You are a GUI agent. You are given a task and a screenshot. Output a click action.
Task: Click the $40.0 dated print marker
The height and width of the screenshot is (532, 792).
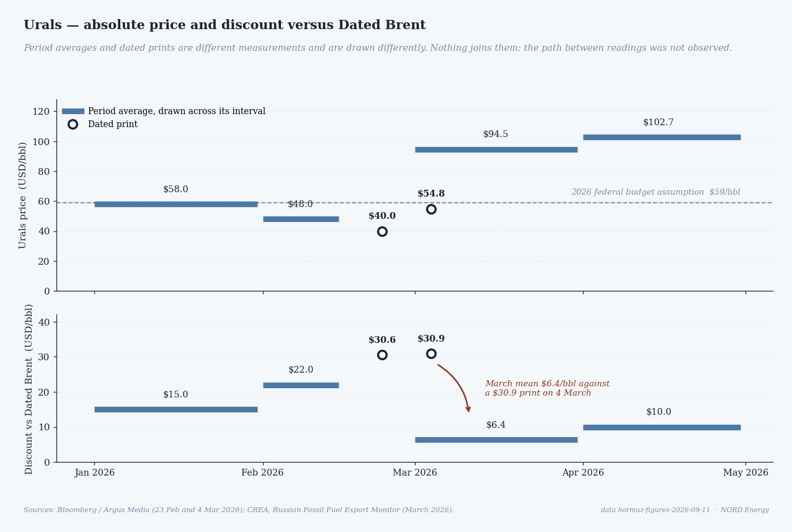(382, 231)
